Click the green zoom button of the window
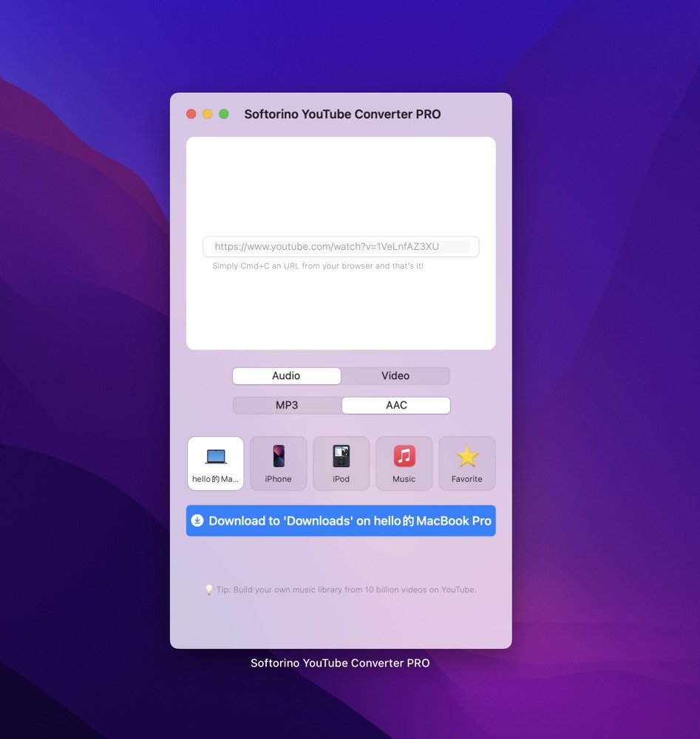 click(x=222, y=114)
